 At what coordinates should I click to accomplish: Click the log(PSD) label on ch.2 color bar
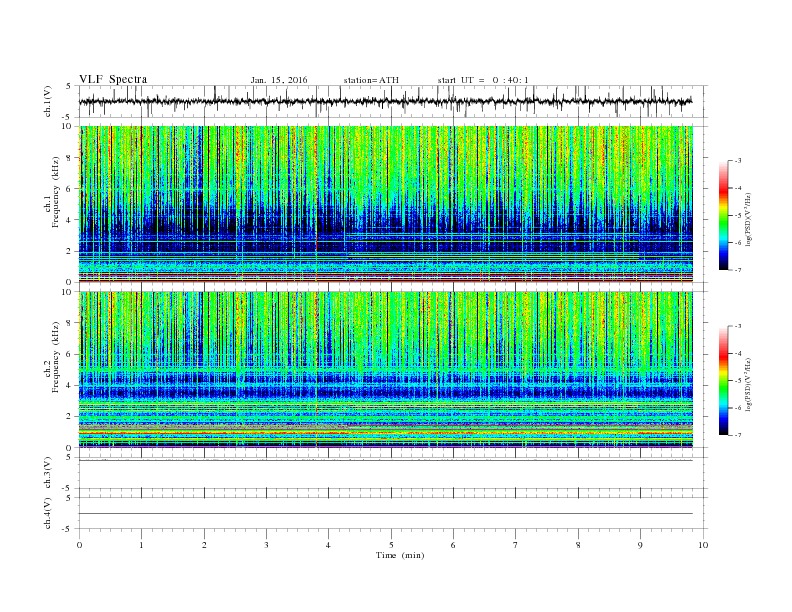point(750,385)
